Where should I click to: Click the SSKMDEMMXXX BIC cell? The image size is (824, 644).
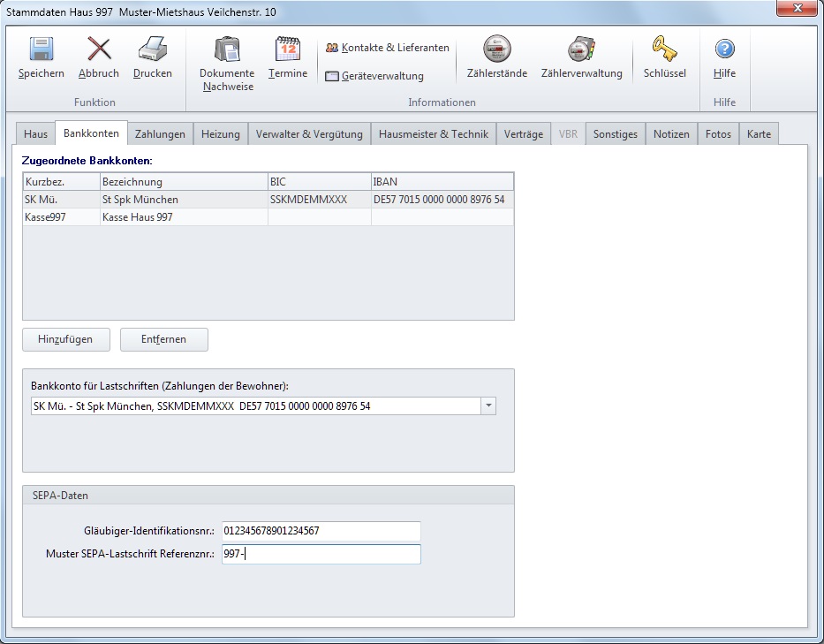[319, 200]
